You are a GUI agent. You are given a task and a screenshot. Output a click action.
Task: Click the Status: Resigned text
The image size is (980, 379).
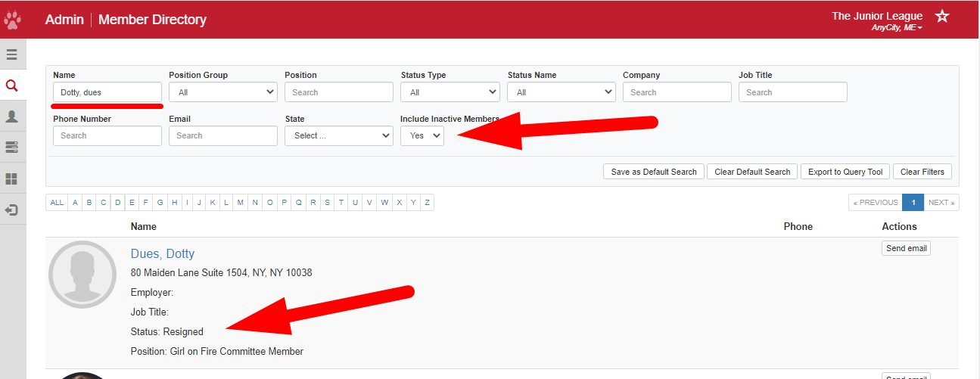pyautogui.click(x=167, y=331)
